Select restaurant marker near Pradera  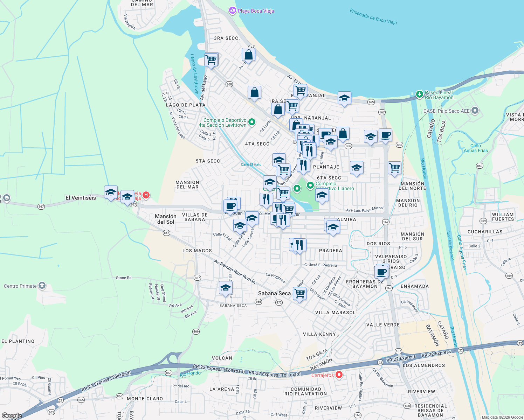point(299,245)
